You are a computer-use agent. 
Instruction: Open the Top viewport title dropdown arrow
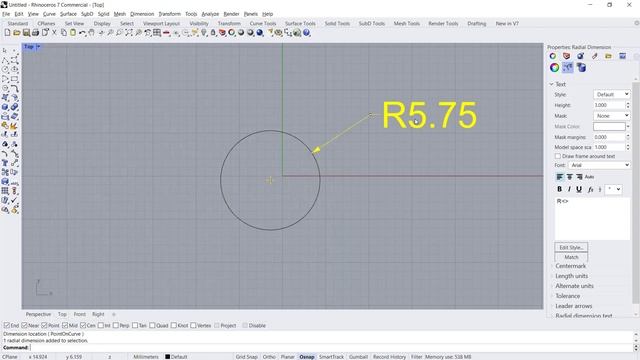(38, 47)
